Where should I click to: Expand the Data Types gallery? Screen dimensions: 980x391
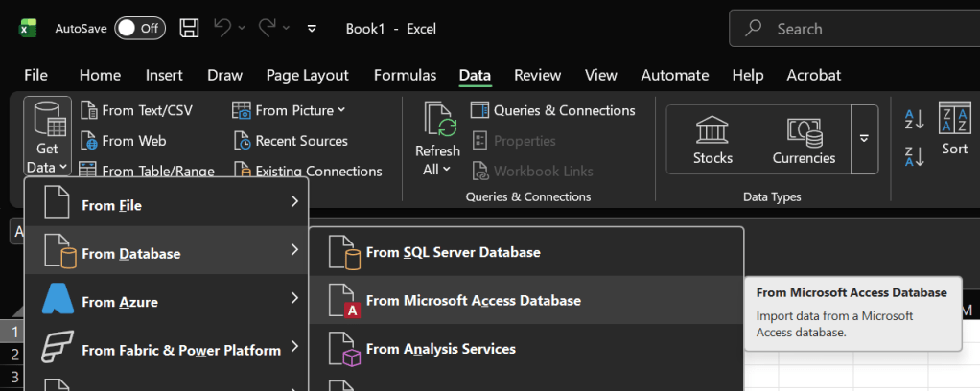point(864,139)
